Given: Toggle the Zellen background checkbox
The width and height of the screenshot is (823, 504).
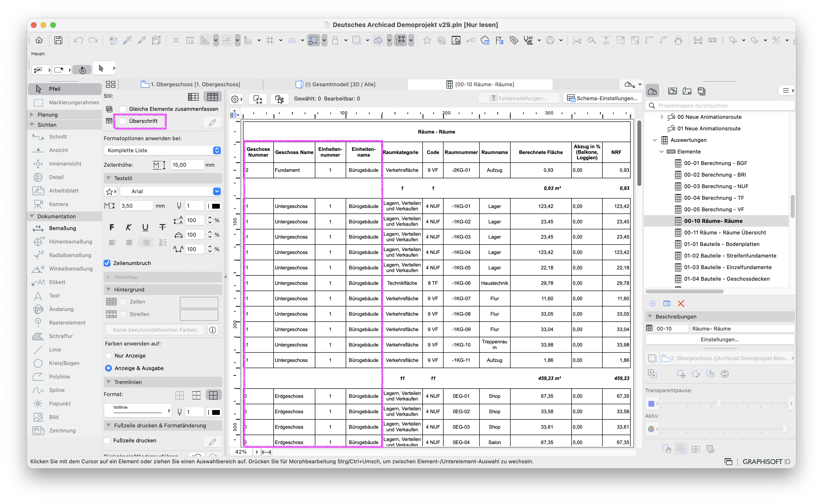Looking at the screenshot, I should [124, 302].
